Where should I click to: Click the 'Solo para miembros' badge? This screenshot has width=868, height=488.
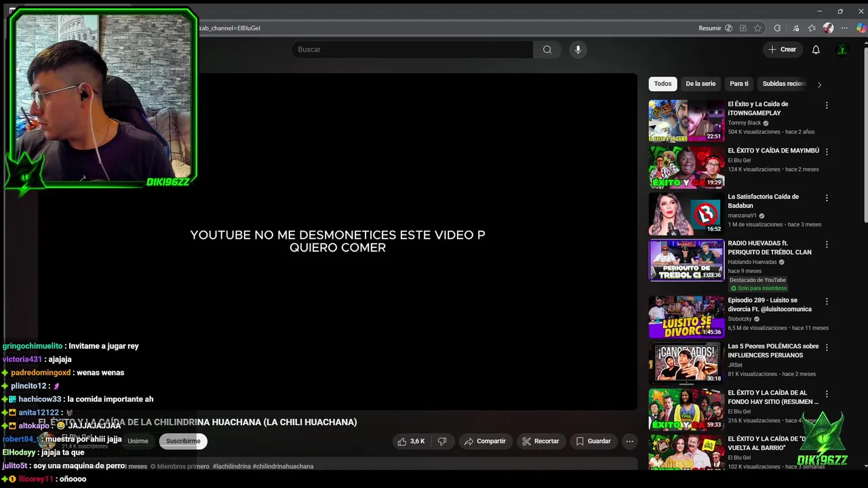(x=757, y=288)
